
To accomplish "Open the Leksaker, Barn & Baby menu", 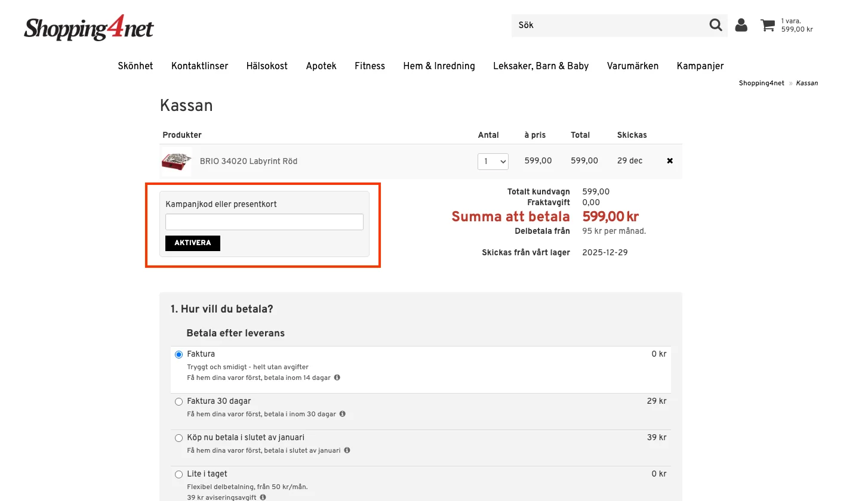I will pyautogui.click(x=540, y=66).
